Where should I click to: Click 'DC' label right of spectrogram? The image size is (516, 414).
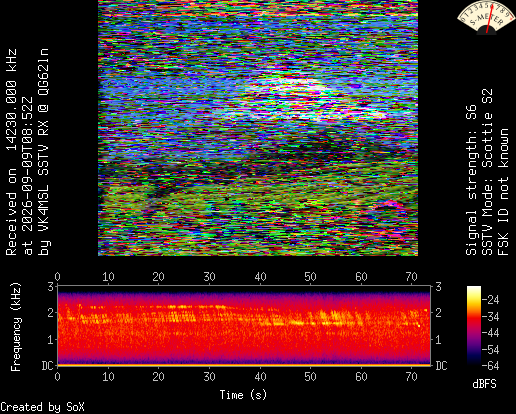[x=441, y=366]
